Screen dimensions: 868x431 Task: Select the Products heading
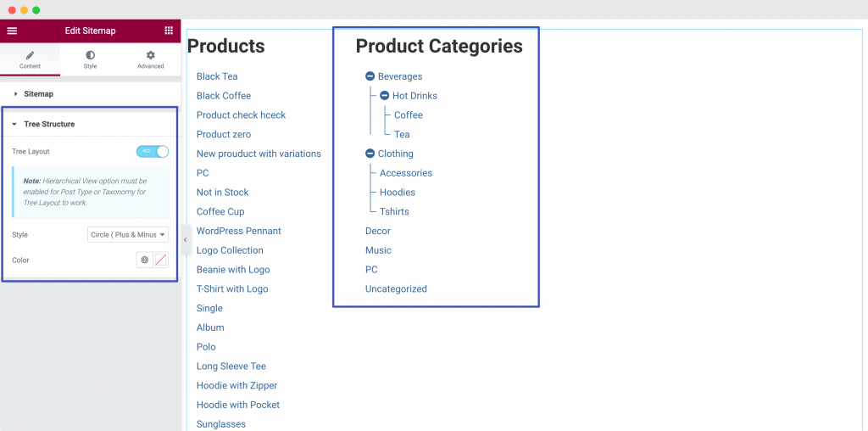point(225,46)
